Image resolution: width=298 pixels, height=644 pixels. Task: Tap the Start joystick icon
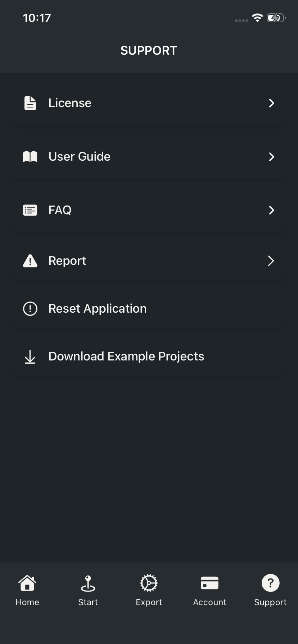pyautogui.click(x=88, y=583)
